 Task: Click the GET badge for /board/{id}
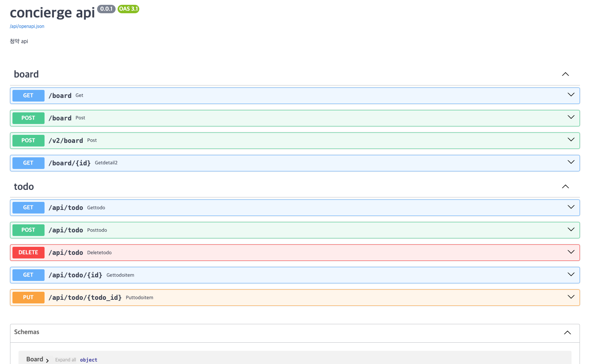28,163
